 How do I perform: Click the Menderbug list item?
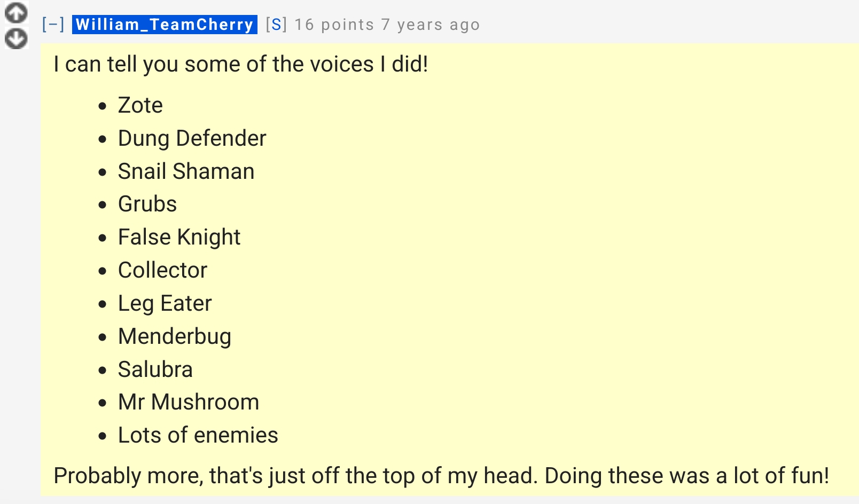[x=175, y=336]
